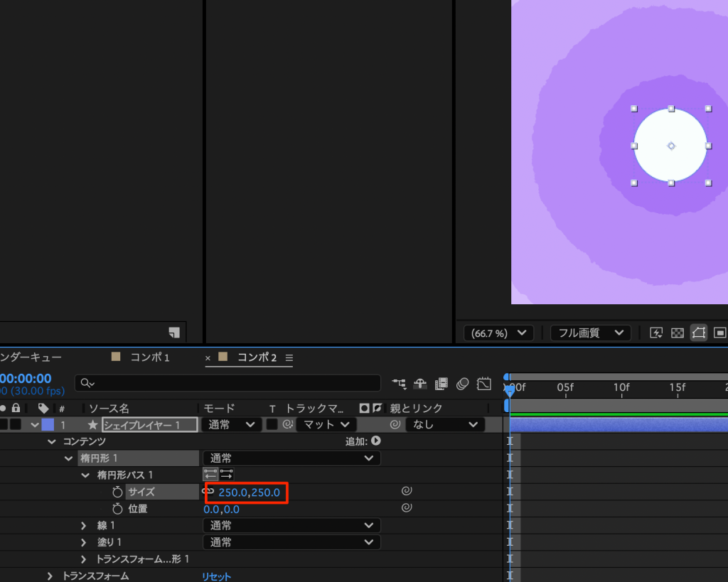Click the 追加 add button
Image resolution: width=728 pixels, height=582 pixels.
coord(376,441)
